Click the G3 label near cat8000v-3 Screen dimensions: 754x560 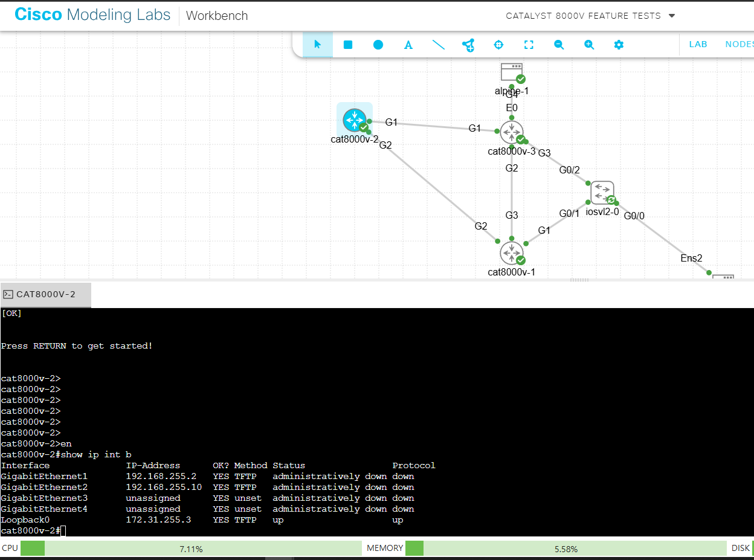(x=544, y=153)
